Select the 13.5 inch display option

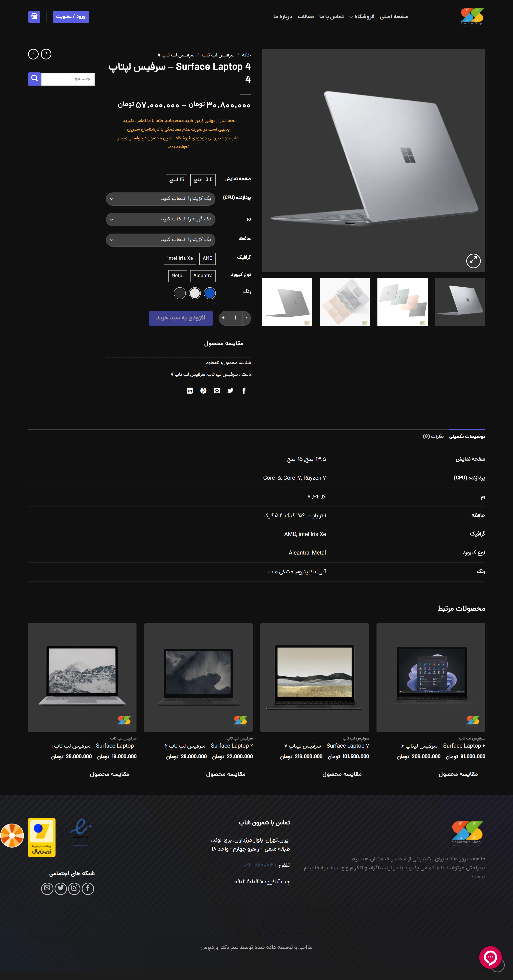[x=203, y=180]
